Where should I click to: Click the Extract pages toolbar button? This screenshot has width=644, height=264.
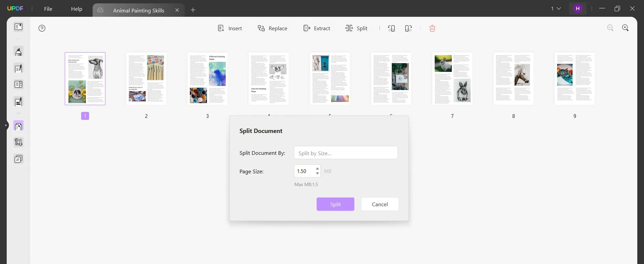(317, 28)
